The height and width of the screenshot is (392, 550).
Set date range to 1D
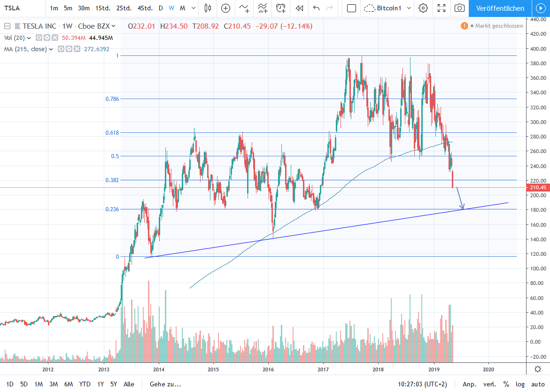coord(10,384)
